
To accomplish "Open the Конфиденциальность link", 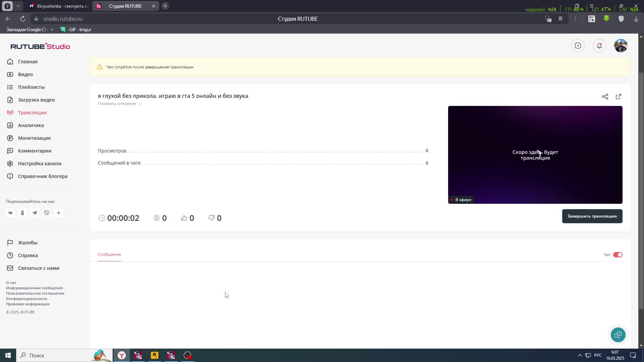I will [x=26, y=299].
